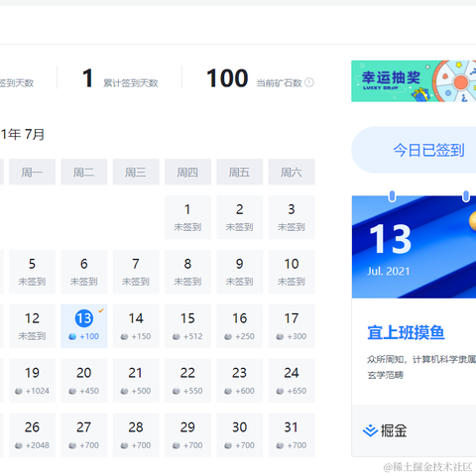Click the info icon beside 当前矿石数
Screen dimensions: 476x476
[309, 82]
